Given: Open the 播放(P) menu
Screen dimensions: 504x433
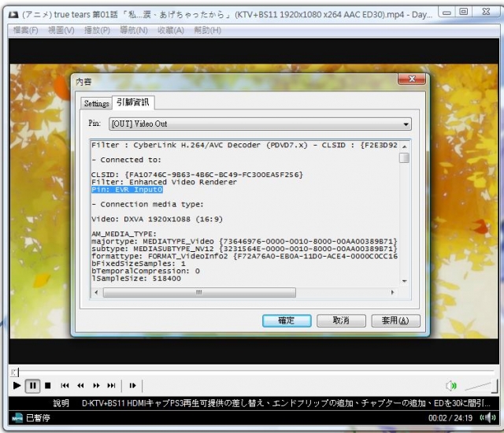Looking at the screenshot, I should pos(97,30).
